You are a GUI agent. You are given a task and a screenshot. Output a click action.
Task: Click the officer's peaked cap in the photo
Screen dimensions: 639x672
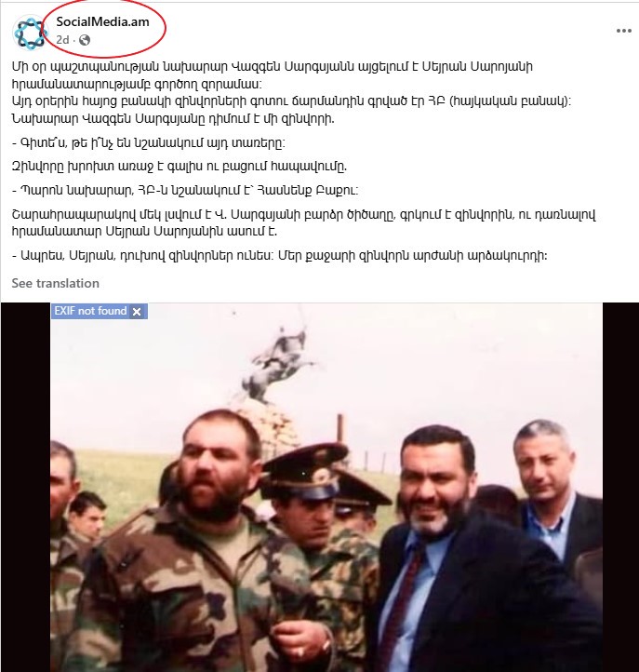[304, 469]
